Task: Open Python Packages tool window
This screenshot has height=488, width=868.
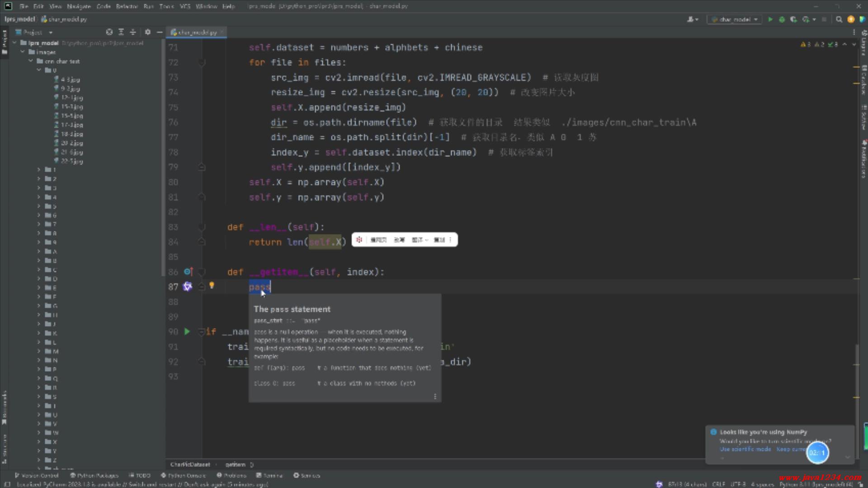Action: [94, 475]
